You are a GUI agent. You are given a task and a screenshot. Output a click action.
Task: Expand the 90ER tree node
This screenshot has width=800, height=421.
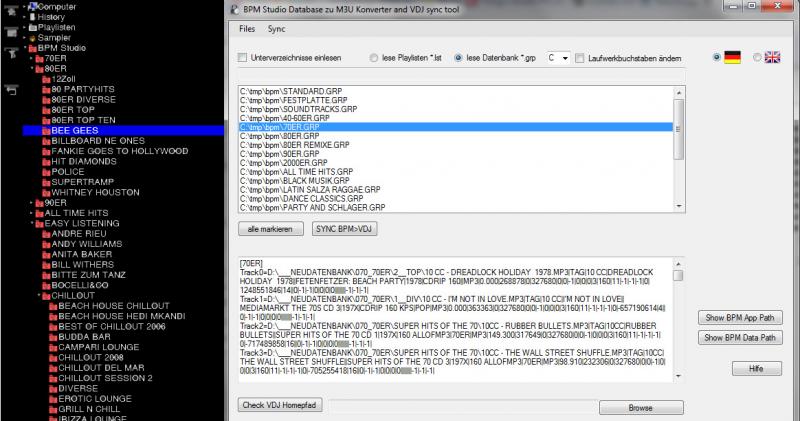32,203
